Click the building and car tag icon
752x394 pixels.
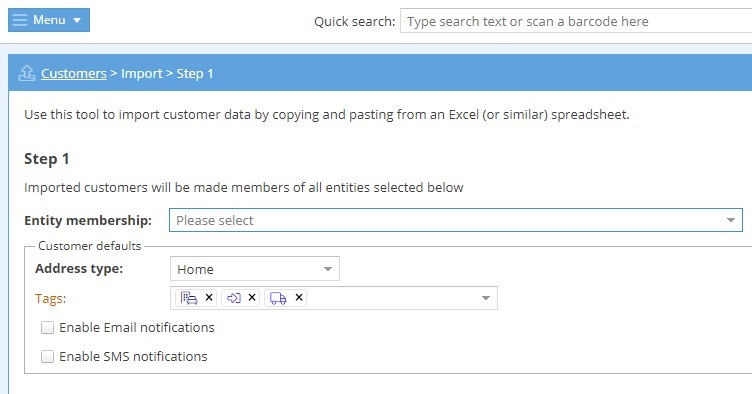[189, 298]
